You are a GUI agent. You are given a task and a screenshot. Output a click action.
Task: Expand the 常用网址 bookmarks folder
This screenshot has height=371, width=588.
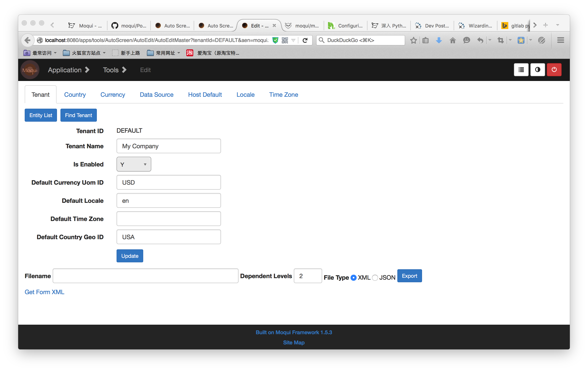click(x=164, y=53)
